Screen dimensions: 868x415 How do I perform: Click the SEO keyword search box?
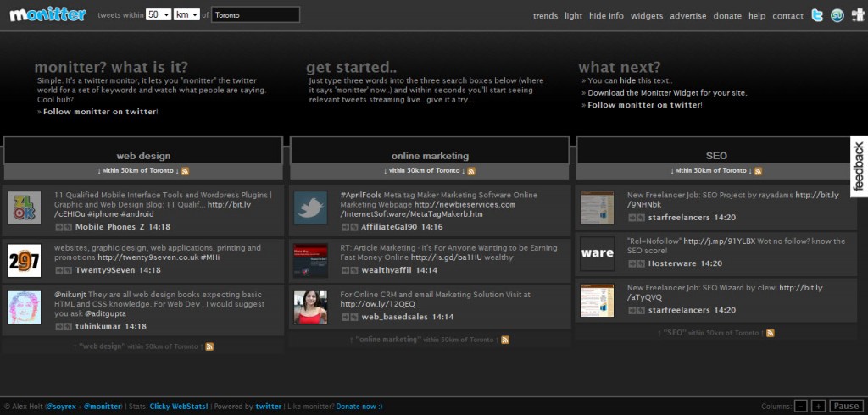[716, 151]
